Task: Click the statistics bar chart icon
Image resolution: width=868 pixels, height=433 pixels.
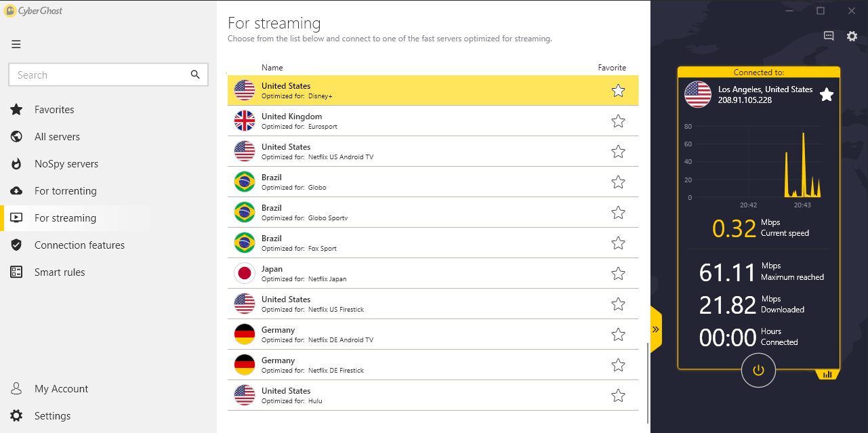Action: click(x=827, y=374)
